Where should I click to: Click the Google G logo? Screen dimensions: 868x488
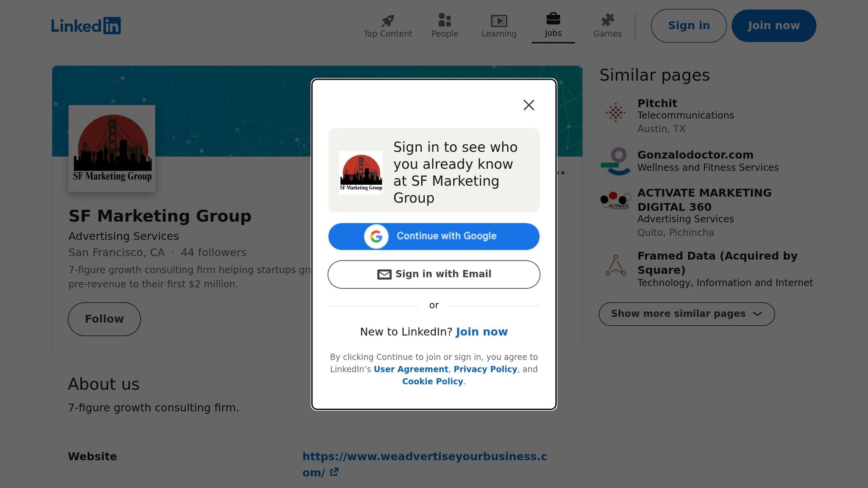pyautogui.click(x=376, y=236)
